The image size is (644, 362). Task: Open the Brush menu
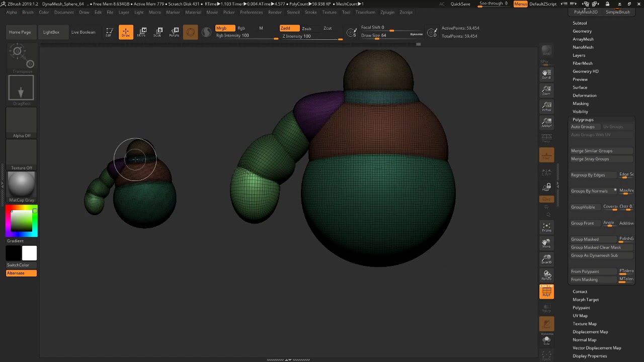28,12
